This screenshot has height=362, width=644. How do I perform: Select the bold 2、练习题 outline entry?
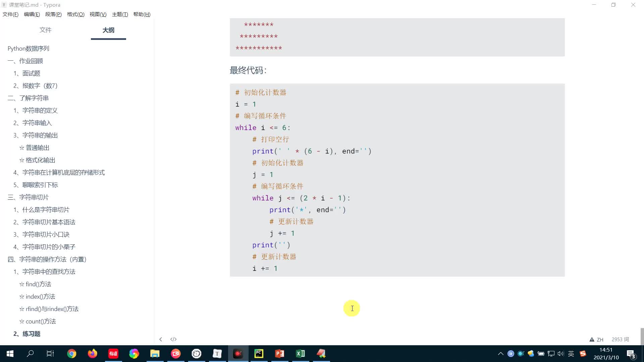(x=27, y=334)
